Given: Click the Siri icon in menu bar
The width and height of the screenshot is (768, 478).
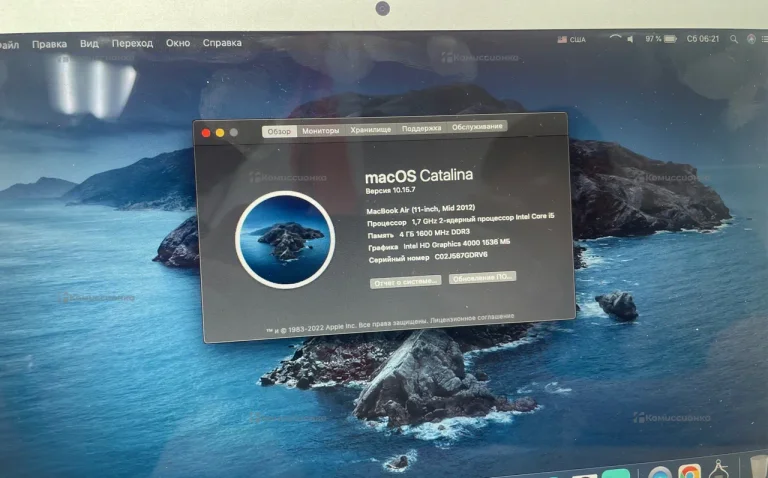Looking at the screenshot, I should point(751,39).
